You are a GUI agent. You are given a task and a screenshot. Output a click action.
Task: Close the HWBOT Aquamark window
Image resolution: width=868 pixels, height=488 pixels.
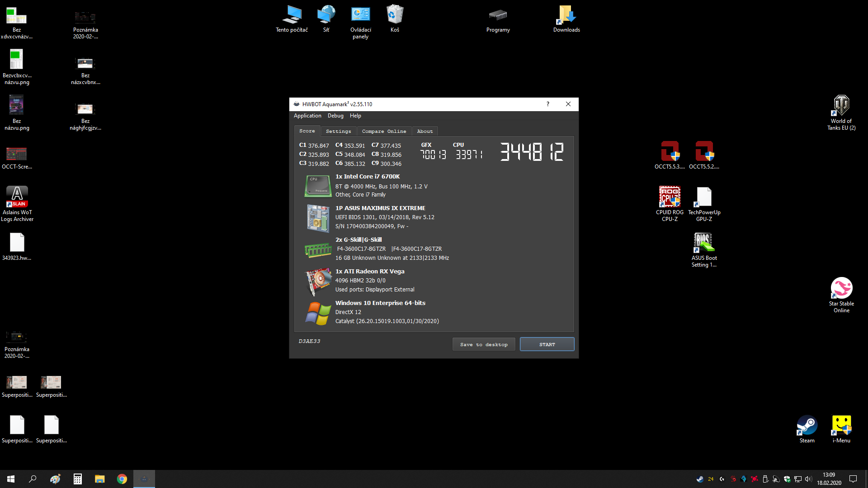point(568,104)
